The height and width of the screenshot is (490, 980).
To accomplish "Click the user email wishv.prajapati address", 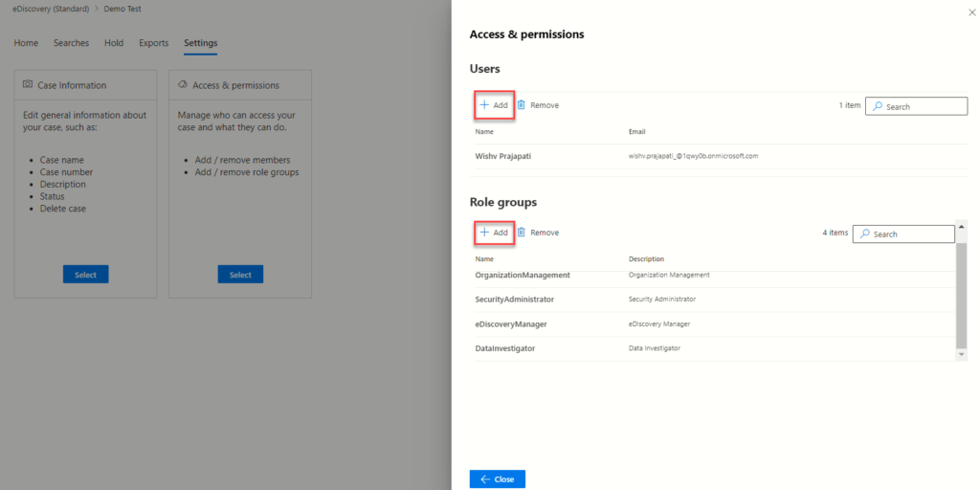I will [x=693, y=156].
